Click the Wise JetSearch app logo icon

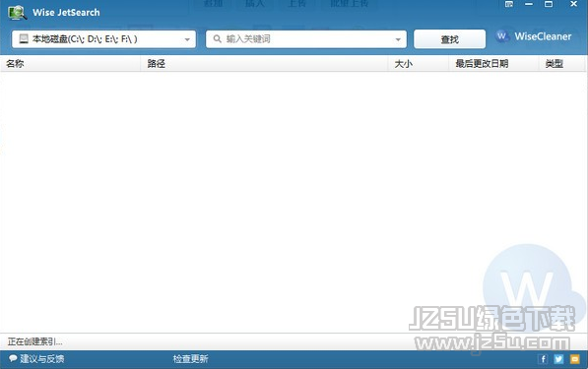point(17,13)
